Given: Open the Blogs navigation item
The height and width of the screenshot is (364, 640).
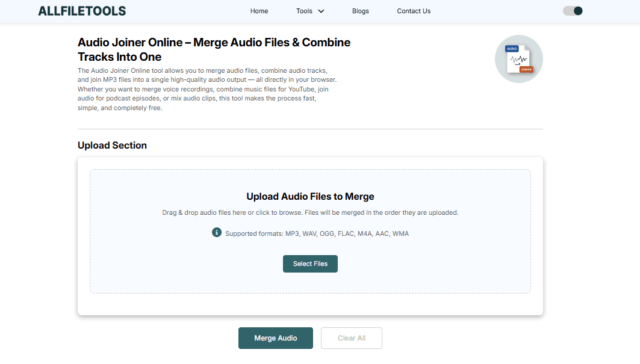Looking at the screenshot, I should point(360,11).
